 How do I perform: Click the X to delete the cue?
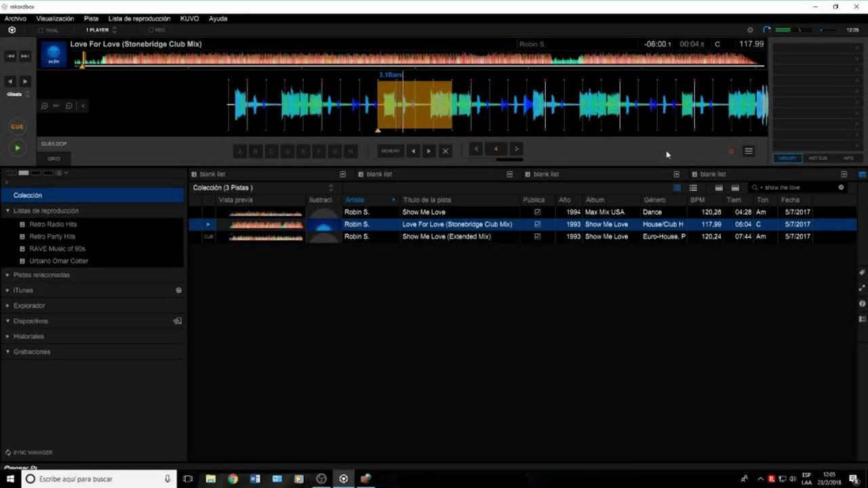tap(445, 151)
